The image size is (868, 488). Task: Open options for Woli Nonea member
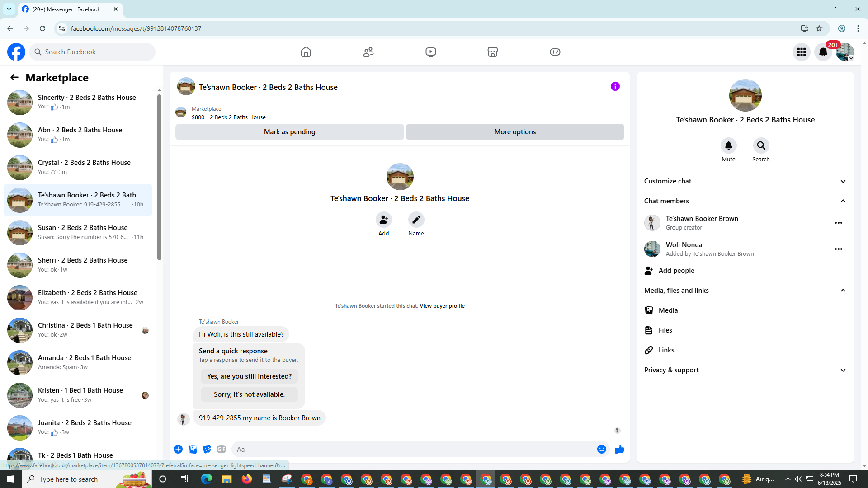839,249
